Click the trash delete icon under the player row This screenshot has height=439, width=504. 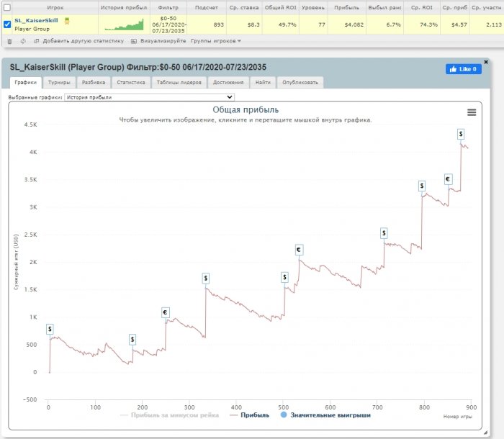coord(9,41)
